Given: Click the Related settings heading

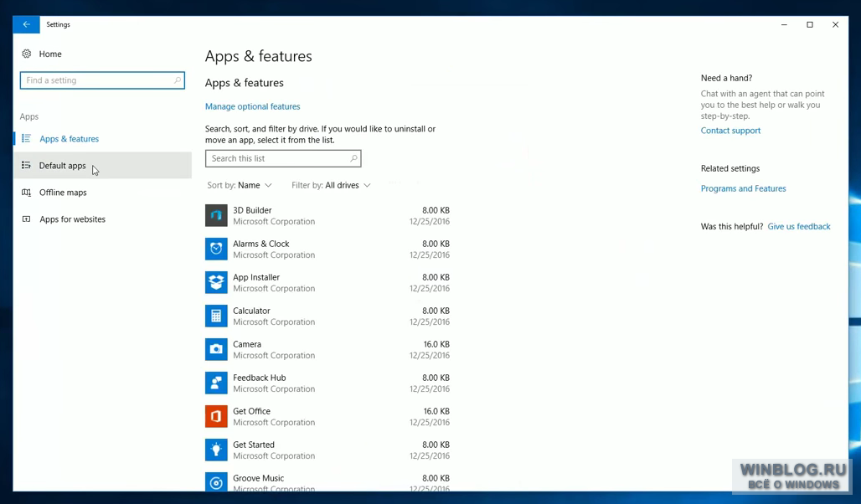Looking at the screenshot, I should tap(730, 168).
